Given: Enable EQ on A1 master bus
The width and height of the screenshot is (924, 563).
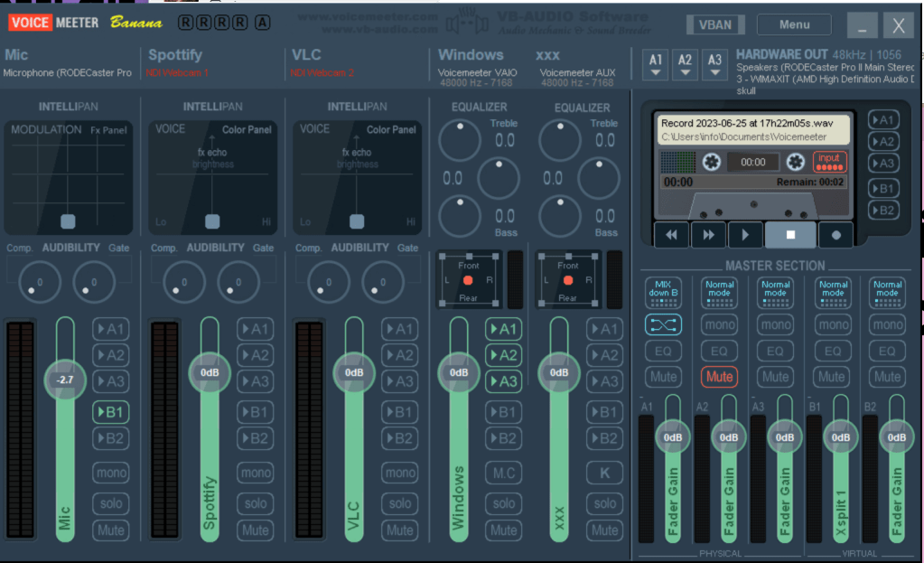Looking at the screenshot, I should (663, 351).
